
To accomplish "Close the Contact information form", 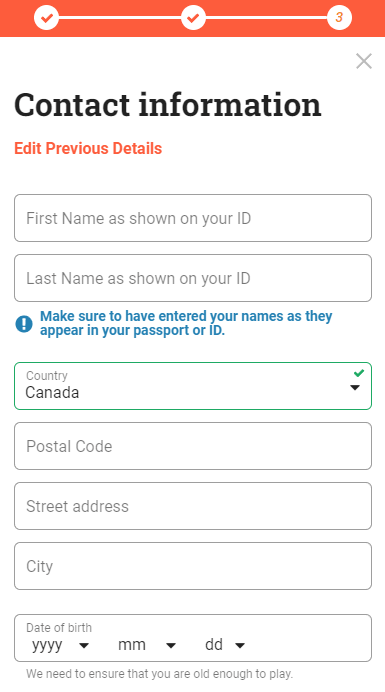I will click(364, 61).
